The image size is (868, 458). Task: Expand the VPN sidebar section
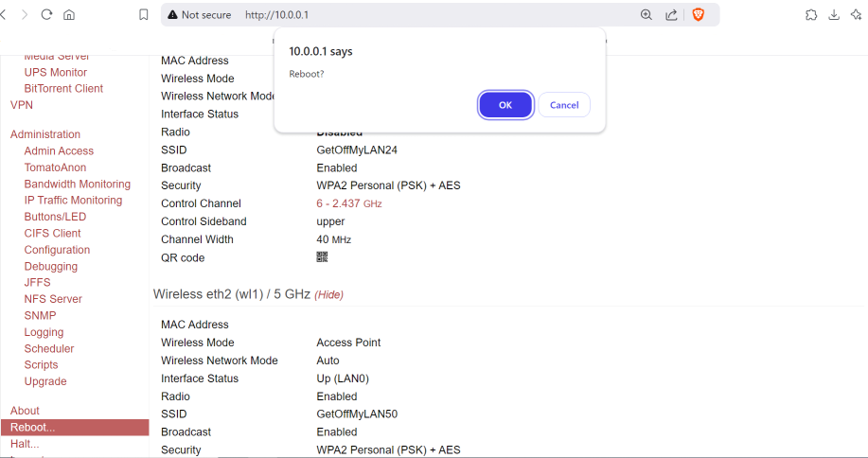click(x=22, y=105)
